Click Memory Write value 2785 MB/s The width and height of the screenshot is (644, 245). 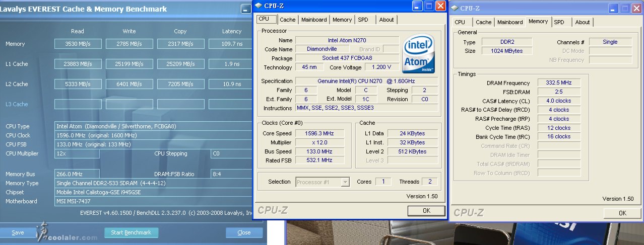(x=129, y=44)
